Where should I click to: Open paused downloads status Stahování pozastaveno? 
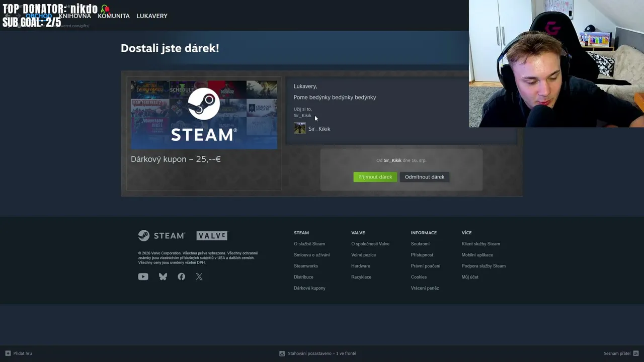[322, 353]
